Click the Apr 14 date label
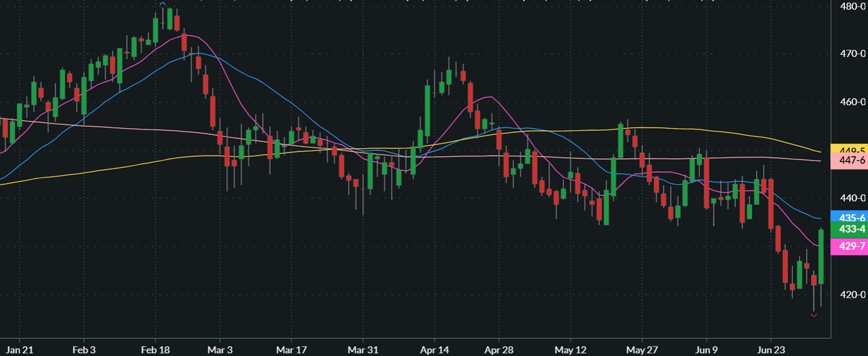Viewport: 868px width, 356px height. pyautogui.click(x=434, y=349)
